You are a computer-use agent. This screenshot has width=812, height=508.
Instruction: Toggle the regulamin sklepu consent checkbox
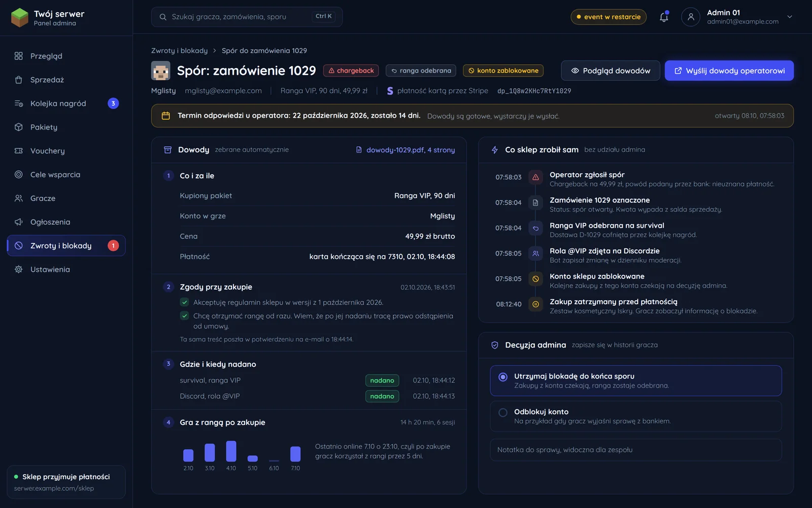click(x=184, y=302)
